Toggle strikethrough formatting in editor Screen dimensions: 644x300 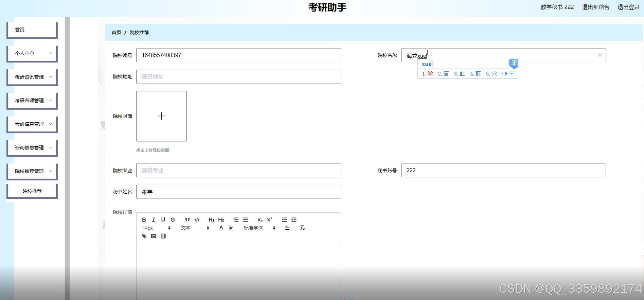[x=173, y=220]
